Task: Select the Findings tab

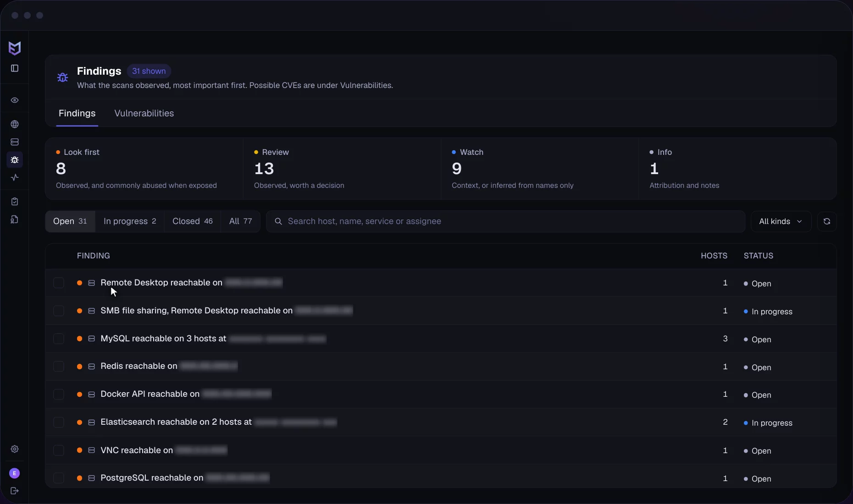Action: [x=77, y=113]
